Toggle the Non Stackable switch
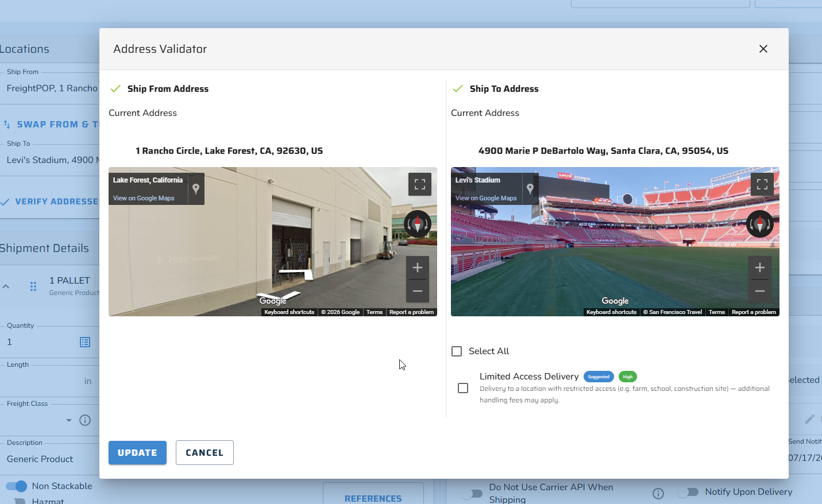Viewport: 822px width, 504px height. [17, 486]
